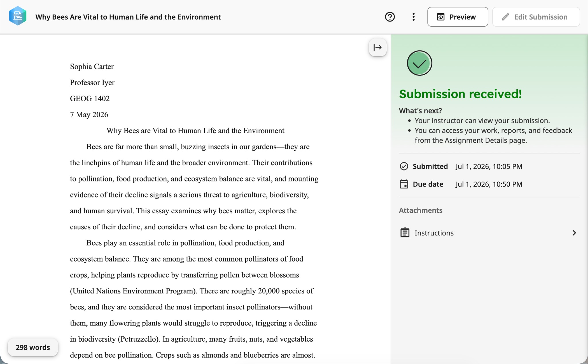Image resolution: width=588 pixels, height=364 pixels.
Task: Collapse the side panel with arrow icon
Action: tap(378, 47)
